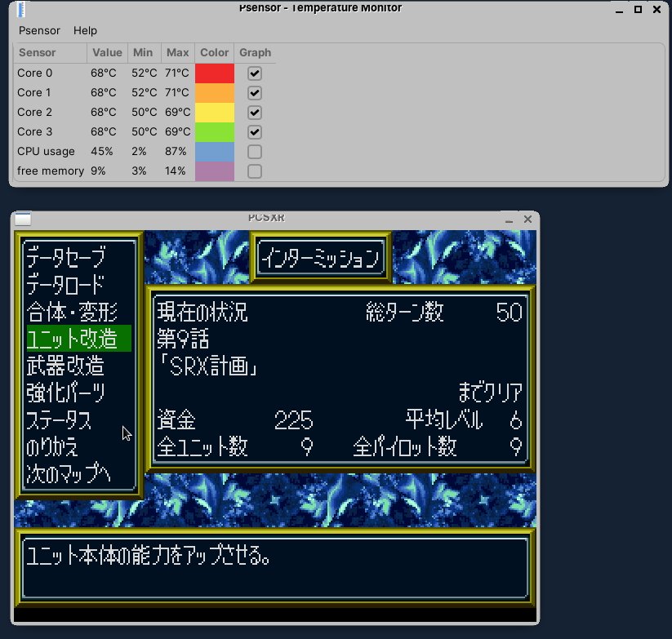
Task: Click the 資金 value 225
Action: pos(294,420)
